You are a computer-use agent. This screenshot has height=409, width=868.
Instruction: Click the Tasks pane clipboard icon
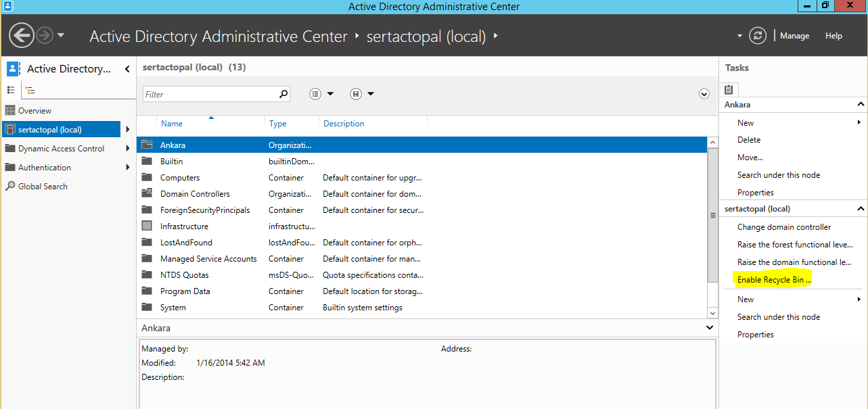coord(729,89)
